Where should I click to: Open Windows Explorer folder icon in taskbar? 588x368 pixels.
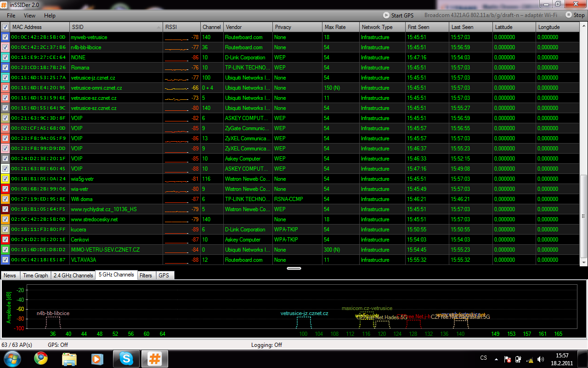[69, 358]
